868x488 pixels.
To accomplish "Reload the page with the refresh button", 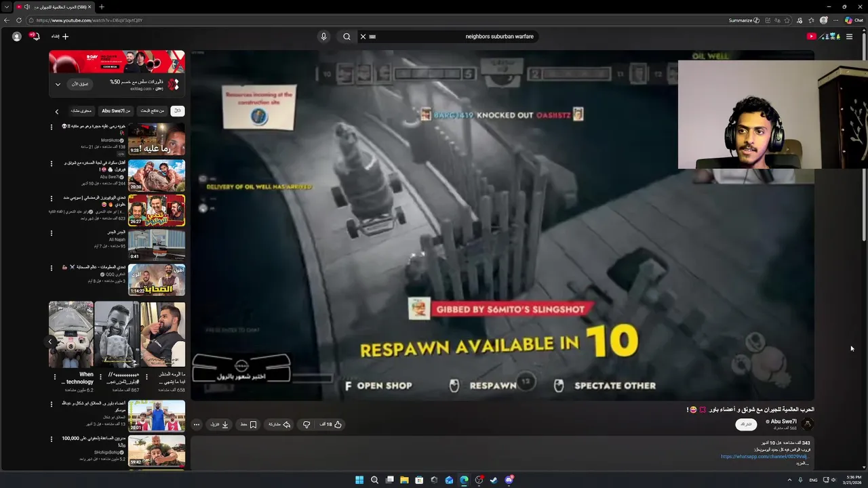I will point(18,20).
